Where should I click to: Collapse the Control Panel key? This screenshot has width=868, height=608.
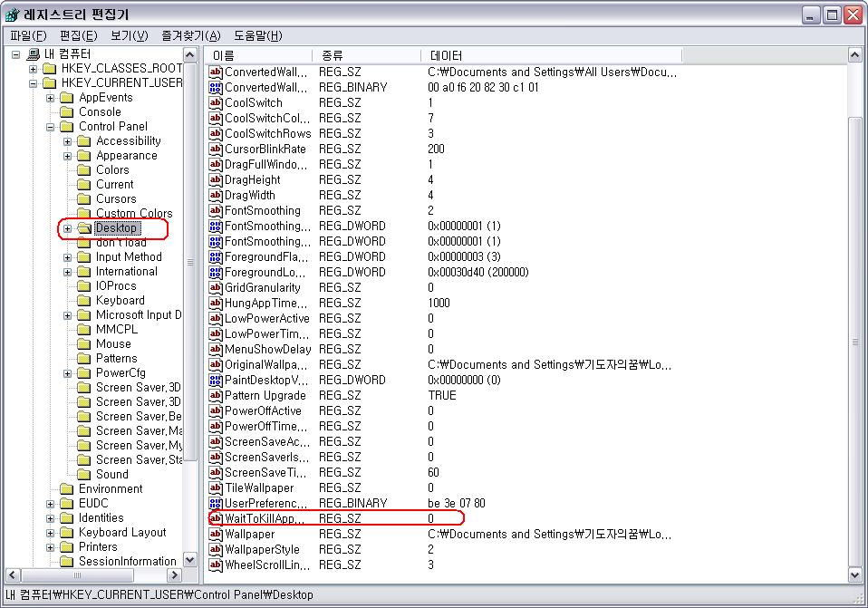pos(51,127)
